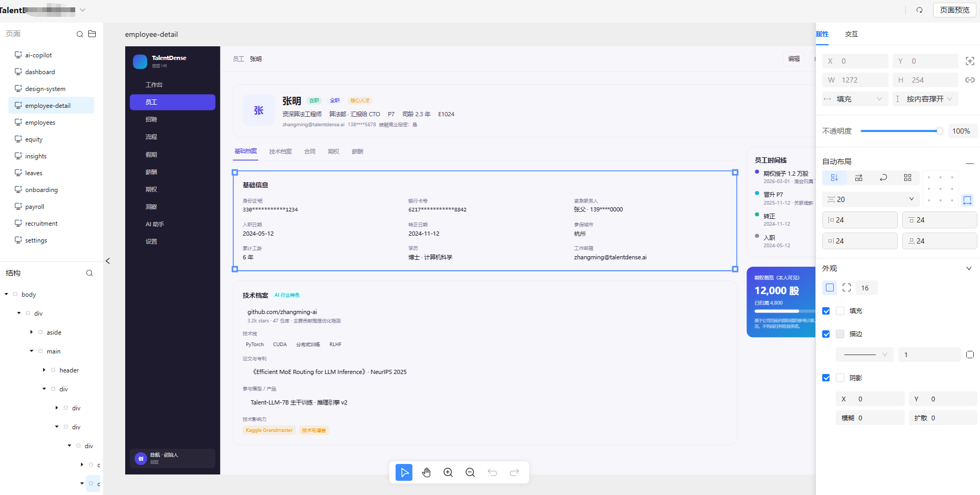
Task: Collapse the 外观 section chevron
Action: tap(969, 268)
